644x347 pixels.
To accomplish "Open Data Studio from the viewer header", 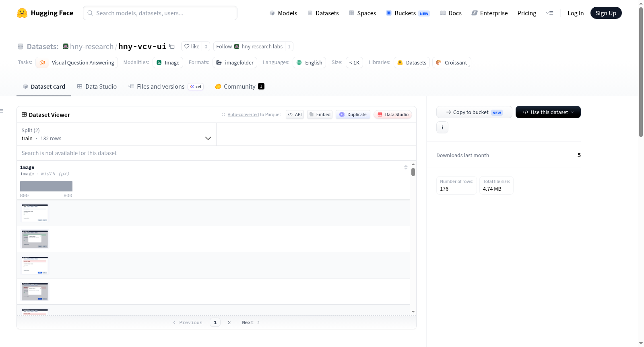I will pos(393,114).
